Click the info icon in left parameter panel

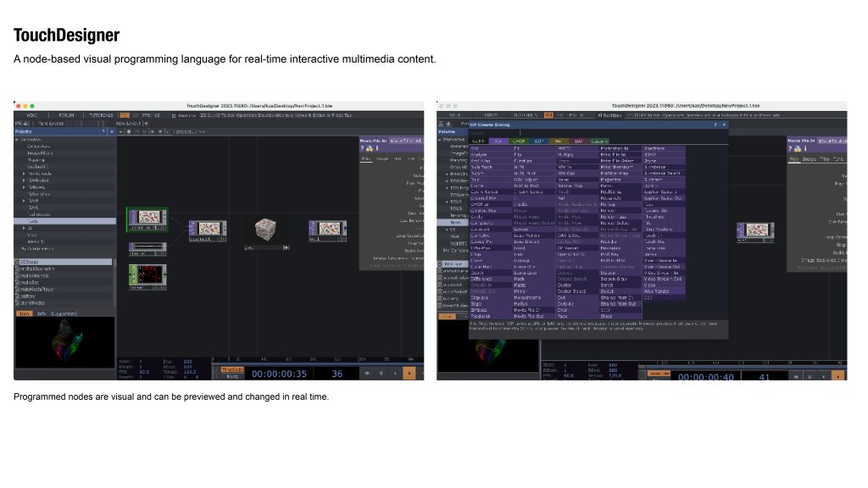point(377,148)
